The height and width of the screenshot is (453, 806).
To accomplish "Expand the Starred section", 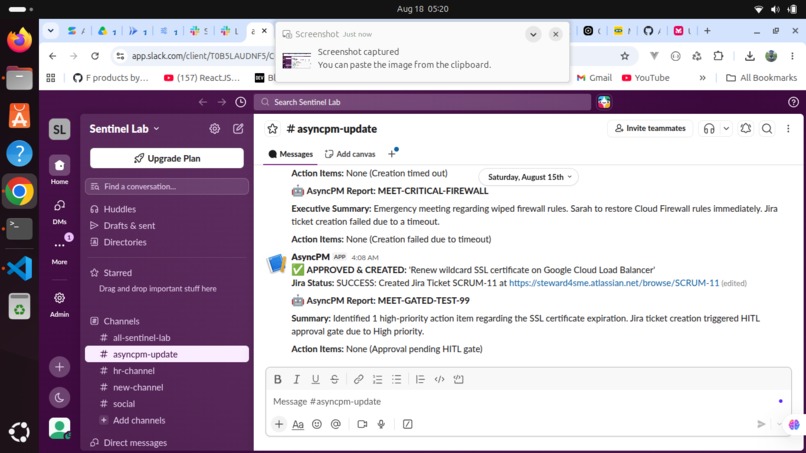I will tap(118, 273).
